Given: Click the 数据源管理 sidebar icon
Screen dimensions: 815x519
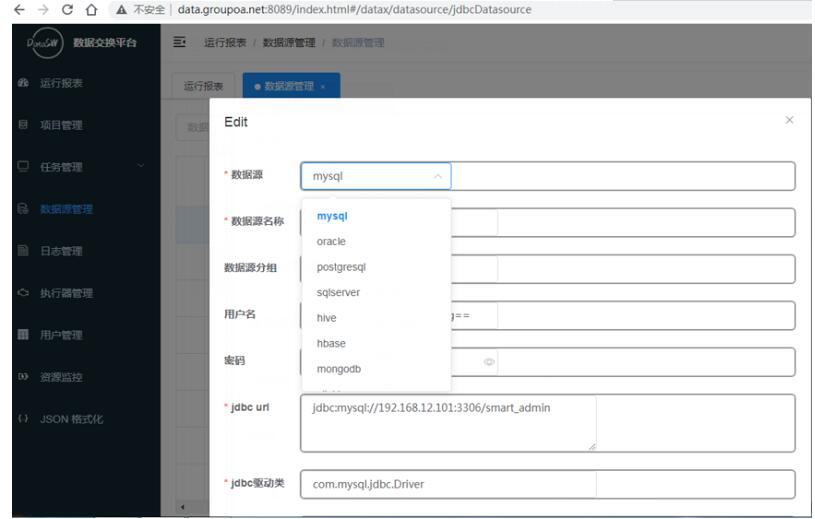Looking at the screenshot, I should 23,209.
